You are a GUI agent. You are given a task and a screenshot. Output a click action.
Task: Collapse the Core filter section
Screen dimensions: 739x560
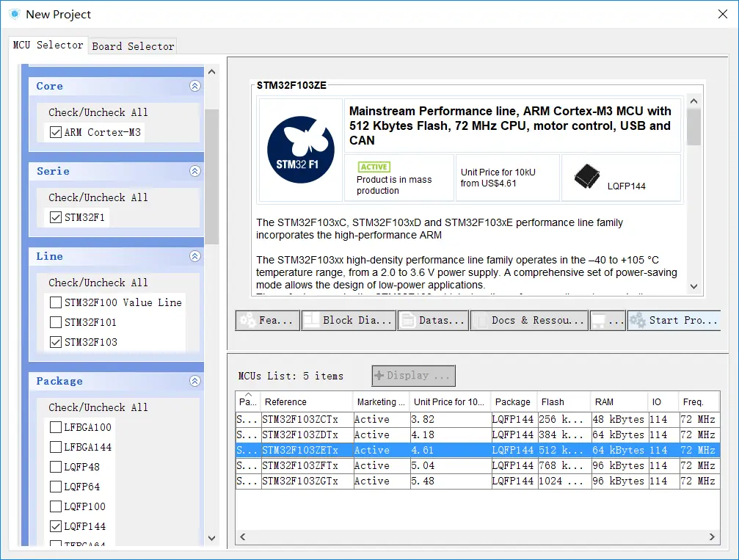195,86
